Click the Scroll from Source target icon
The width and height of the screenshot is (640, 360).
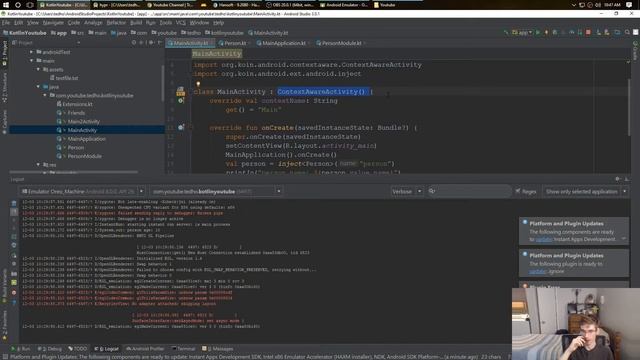pos(134,42)
